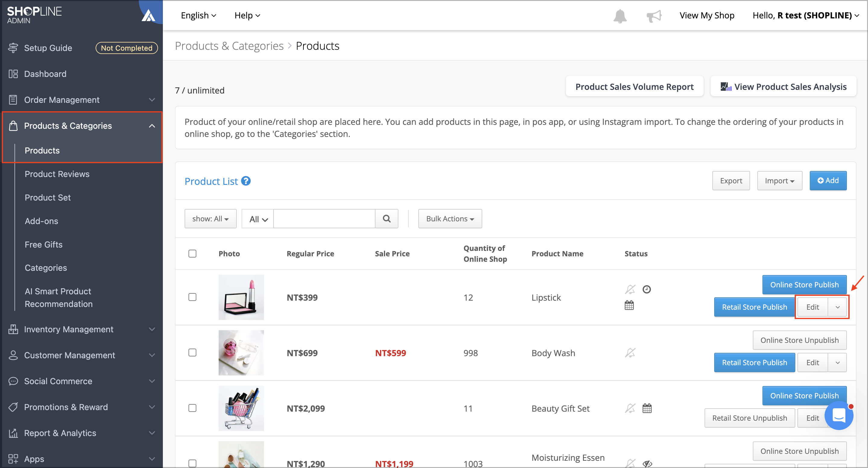Click the Export button
868x468 pixels.
(x=731, y=181)
